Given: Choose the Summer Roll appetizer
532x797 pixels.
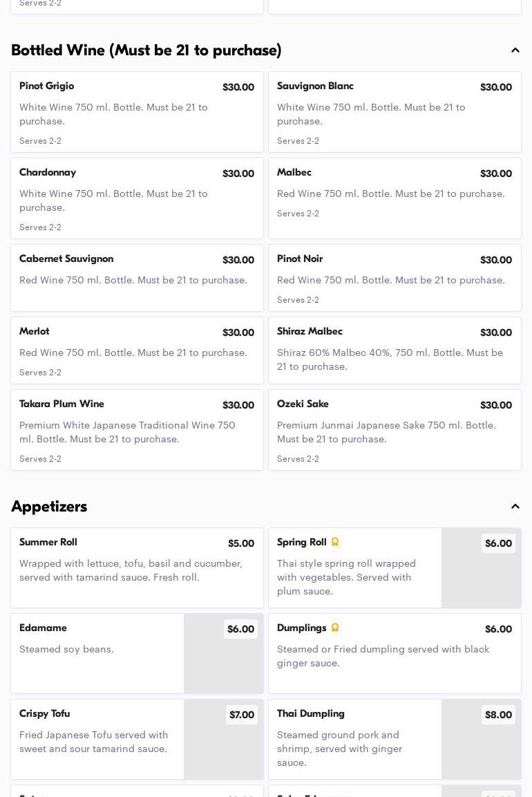Looking at the screenshot, I should pos(137,568).
